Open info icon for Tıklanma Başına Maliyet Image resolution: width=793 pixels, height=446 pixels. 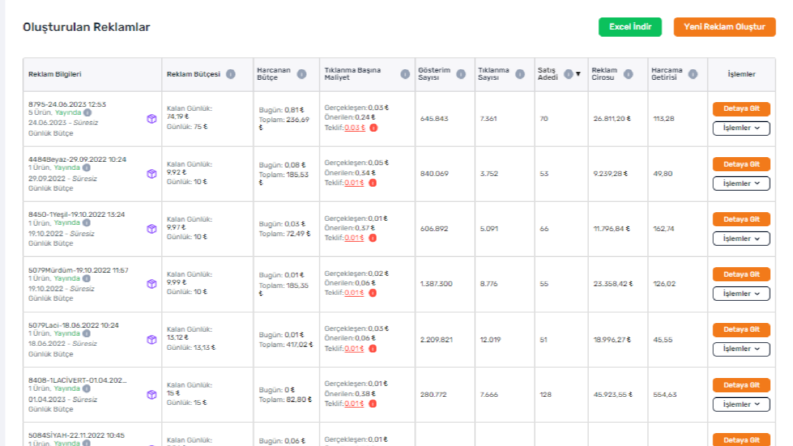click(405, 74)
